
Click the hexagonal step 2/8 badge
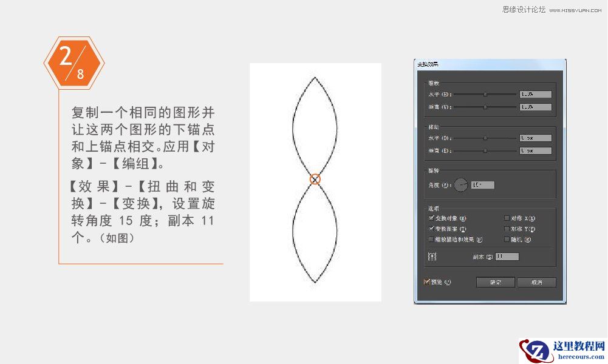[x=73, y=61]
